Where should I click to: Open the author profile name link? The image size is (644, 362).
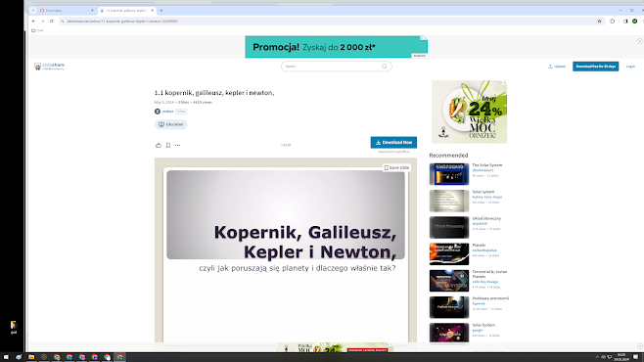pyautogui.click(x=167, y=112)
